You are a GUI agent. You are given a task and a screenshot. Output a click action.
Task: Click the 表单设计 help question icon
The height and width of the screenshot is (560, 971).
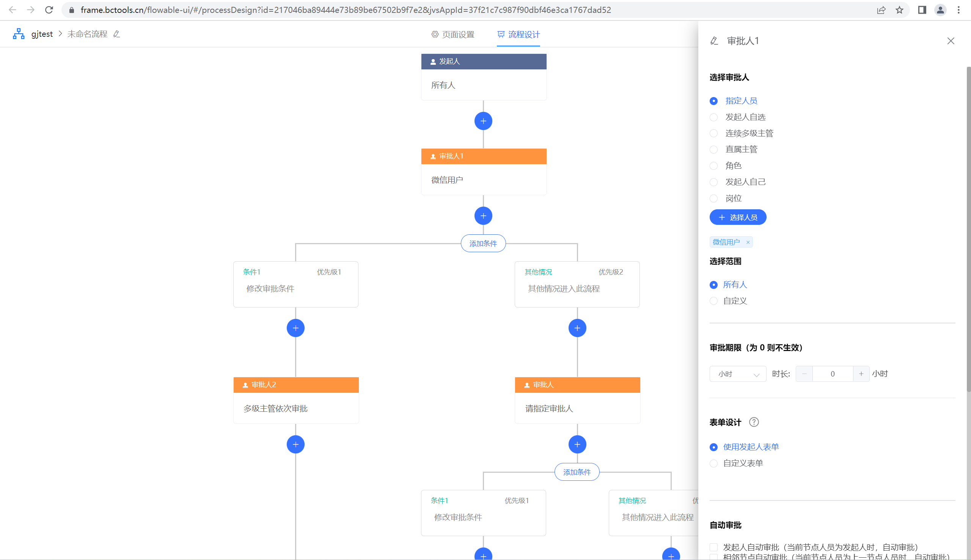754,422
